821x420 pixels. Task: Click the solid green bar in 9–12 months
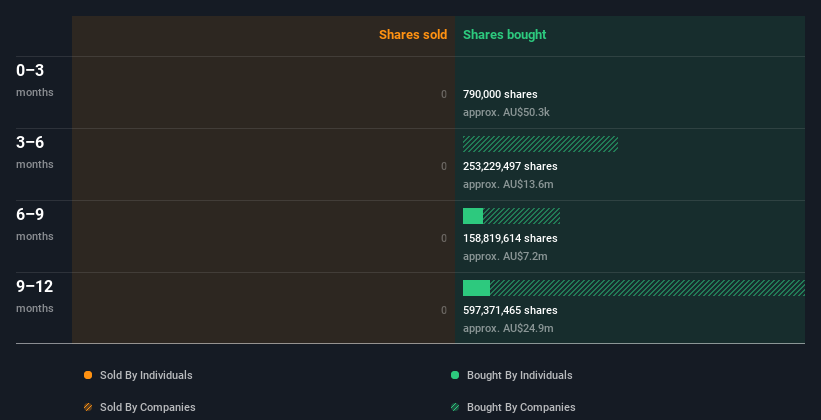click(476, 288)
